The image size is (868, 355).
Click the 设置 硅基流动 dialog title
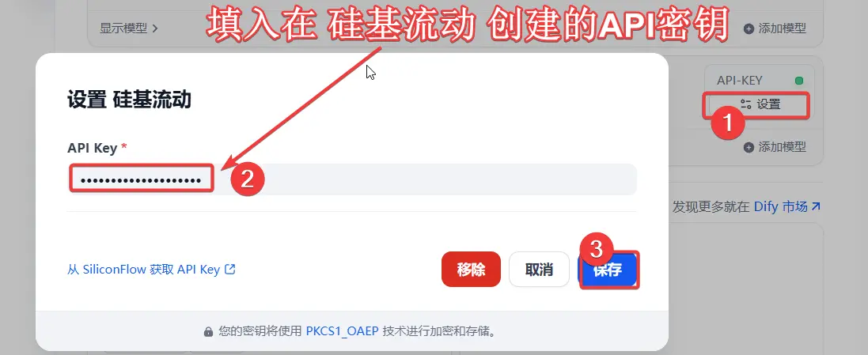click(x=130, y=100)
